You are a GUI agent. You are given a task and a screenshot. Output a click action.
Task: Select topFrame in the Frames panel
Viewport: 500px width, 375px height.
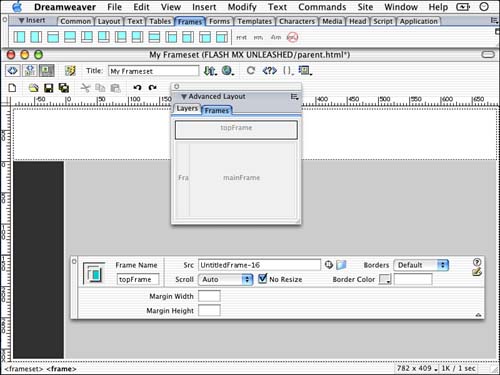(x=236, y=129)
